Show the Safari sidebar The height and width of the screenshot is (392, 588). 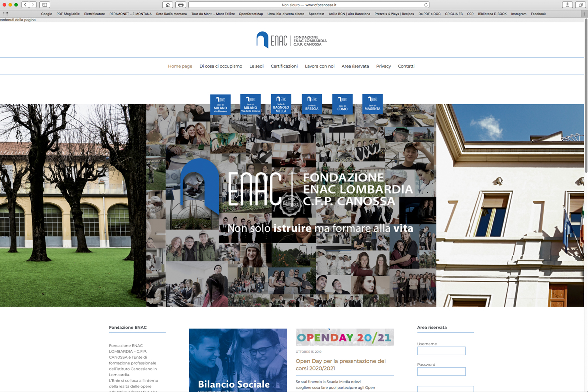[45, 5]
